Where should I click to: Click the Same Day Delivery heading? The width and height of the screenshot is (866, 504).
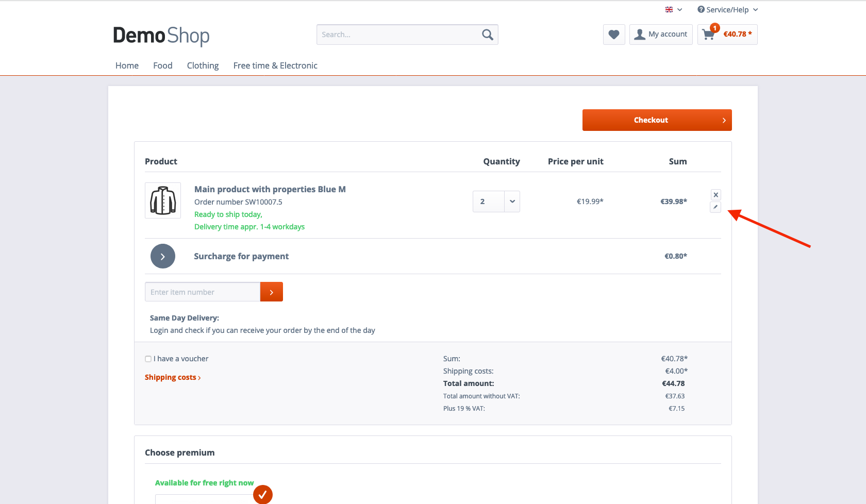tap(185, 318)
